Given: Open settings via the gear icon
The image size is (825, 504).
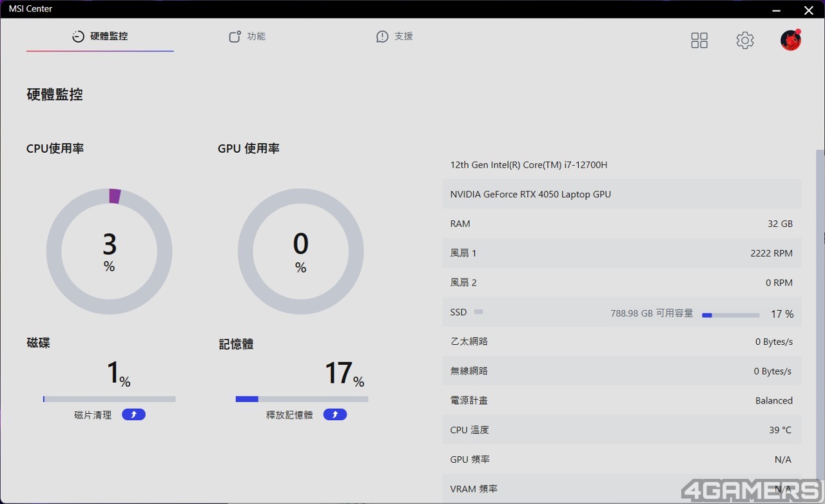Looking at the screenshot, I should click(x=745, y=41).
